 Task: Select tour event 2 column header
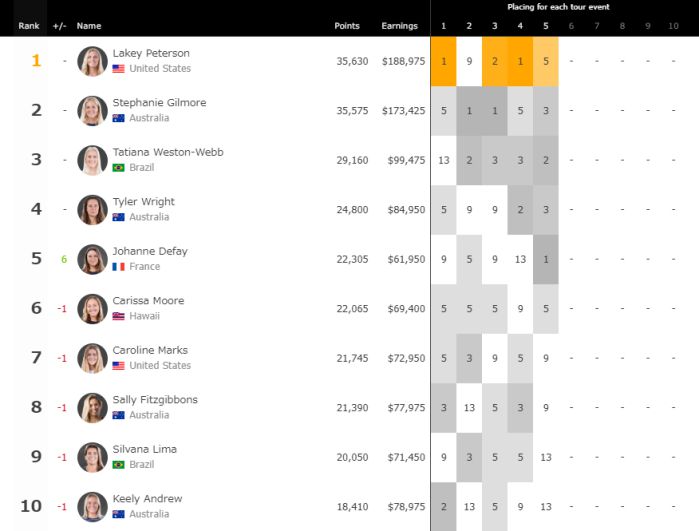point(469,26)
